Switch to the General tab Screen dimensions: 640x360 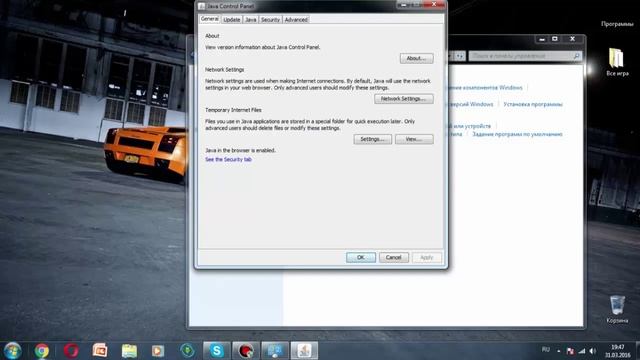[x=210, y=19]
